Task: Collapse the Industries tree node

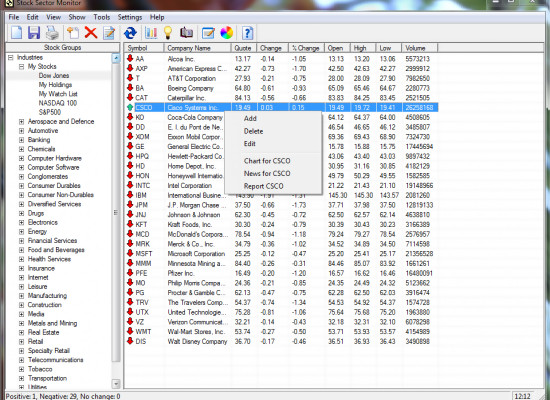Action: coord(11,58)
